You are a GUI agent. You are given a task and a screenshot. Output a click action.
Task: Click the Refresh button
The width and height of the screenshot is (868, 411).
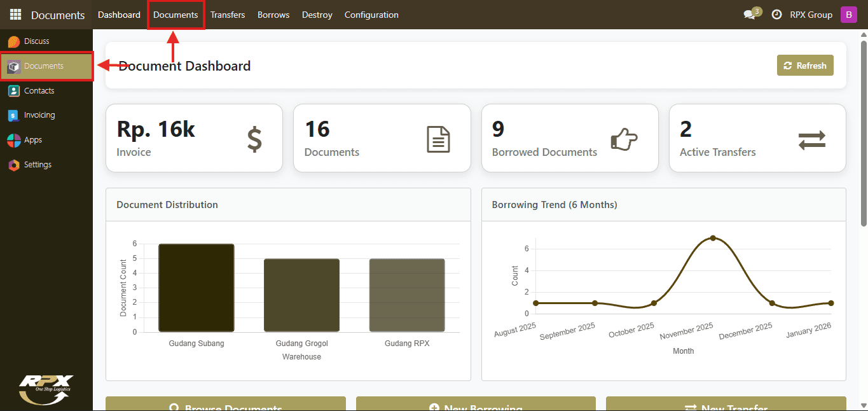pos(805,66)
